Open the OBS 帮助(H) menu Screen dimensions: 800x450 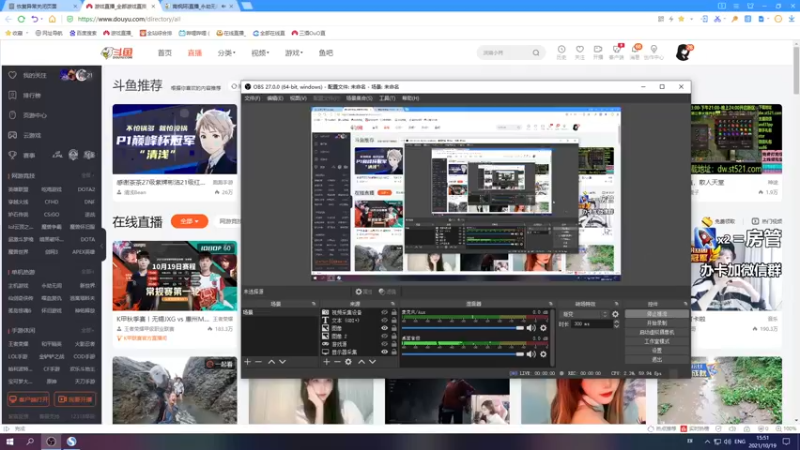(410, 98)
